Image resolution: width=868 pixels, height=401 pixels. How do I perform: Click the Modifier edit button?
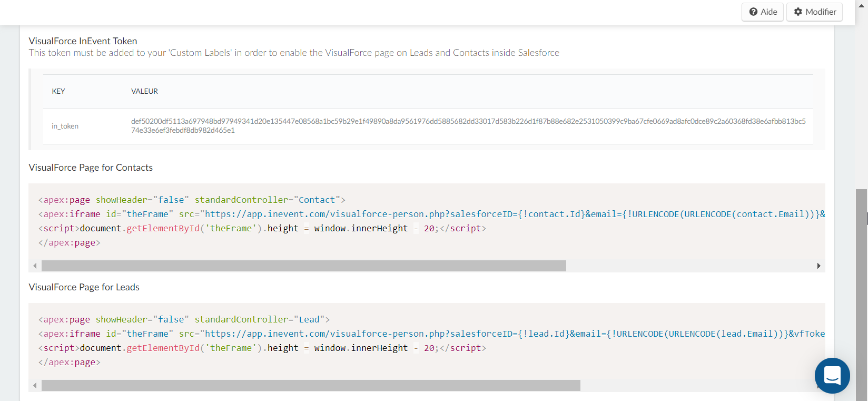pos(814,12)
